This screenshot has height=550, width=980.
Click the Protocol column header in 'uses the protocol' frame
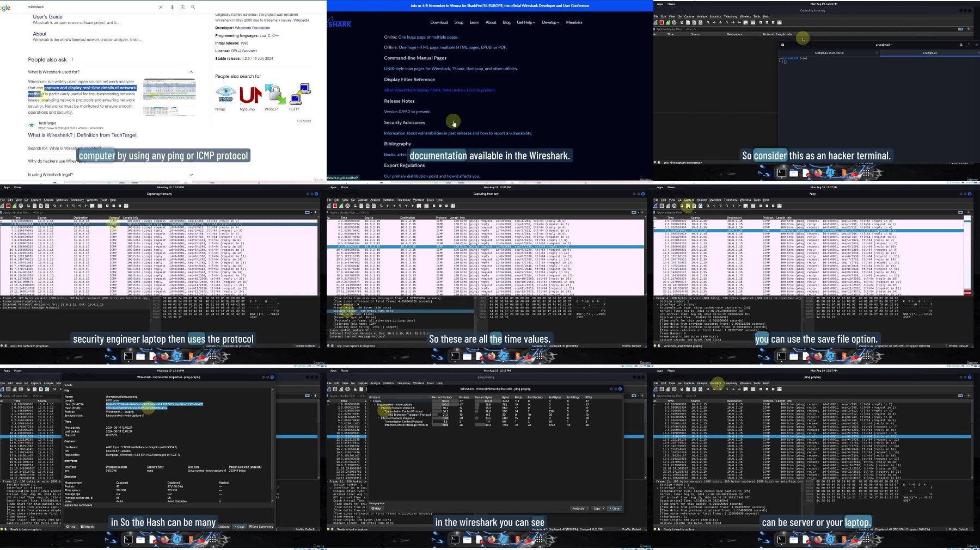click(x=114, y=218)
